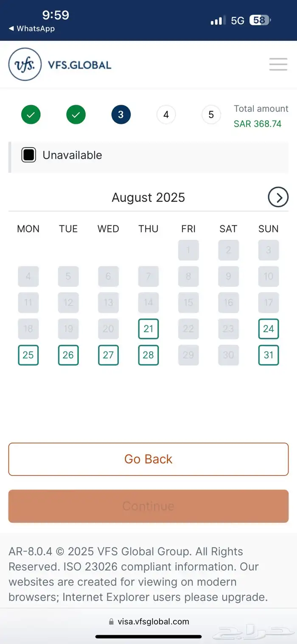Tap the first completed step checkmark
The height and width of the screenshot is (644, 297).
click(31, 115)
